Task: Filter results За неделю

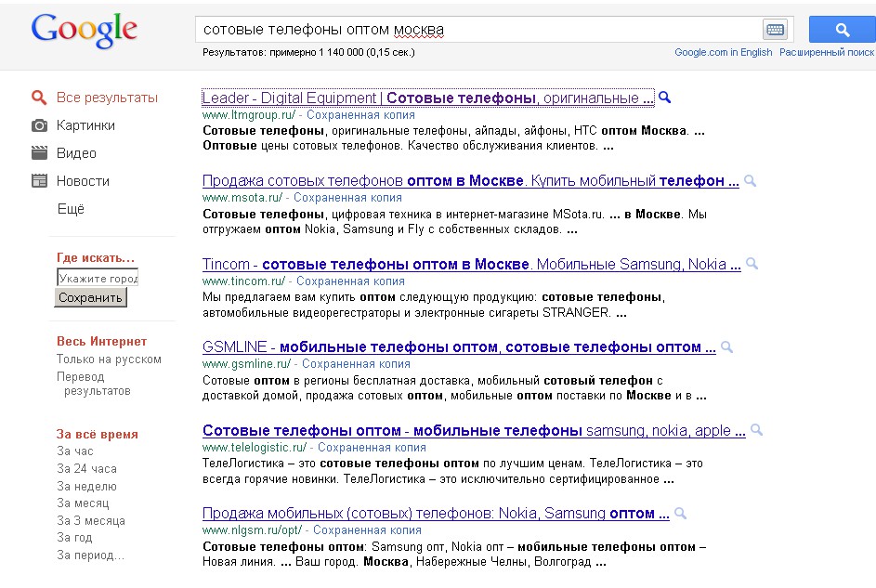Action: coord(86,487)
